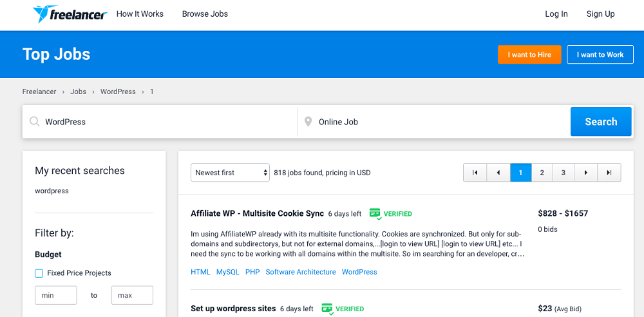This screenshot has height=317, width=644.
Task: Jump to last page of results
Action: pos(609,173)
